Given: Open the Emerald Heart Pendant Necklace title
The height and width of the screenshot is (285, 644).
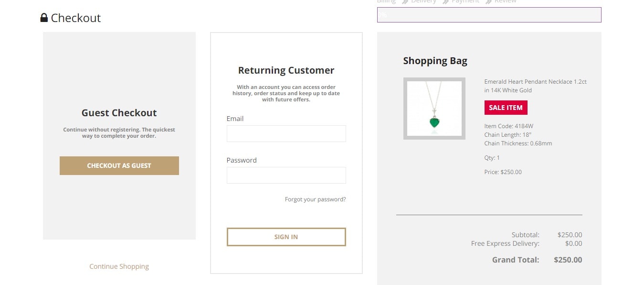Looking at the screenshot, I should tap(536, 86).
